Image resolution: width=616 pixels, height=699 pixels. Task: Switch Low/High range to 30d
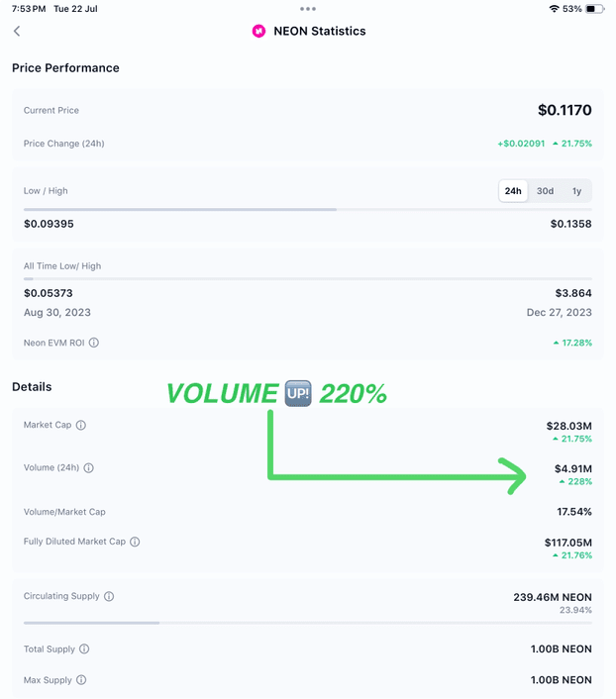545,191
